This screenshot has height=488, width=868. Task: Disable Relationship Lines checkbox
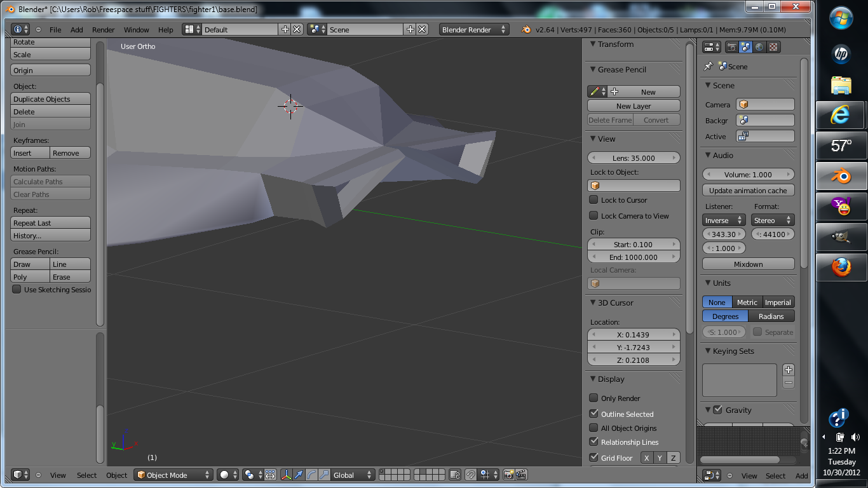[x=593, y=442]
